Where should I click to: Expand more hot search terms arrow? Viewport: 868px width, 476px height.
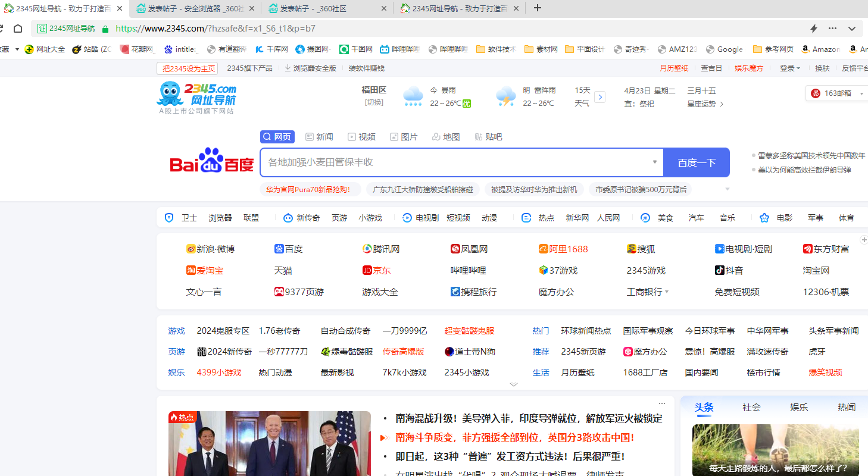(727, 189)
